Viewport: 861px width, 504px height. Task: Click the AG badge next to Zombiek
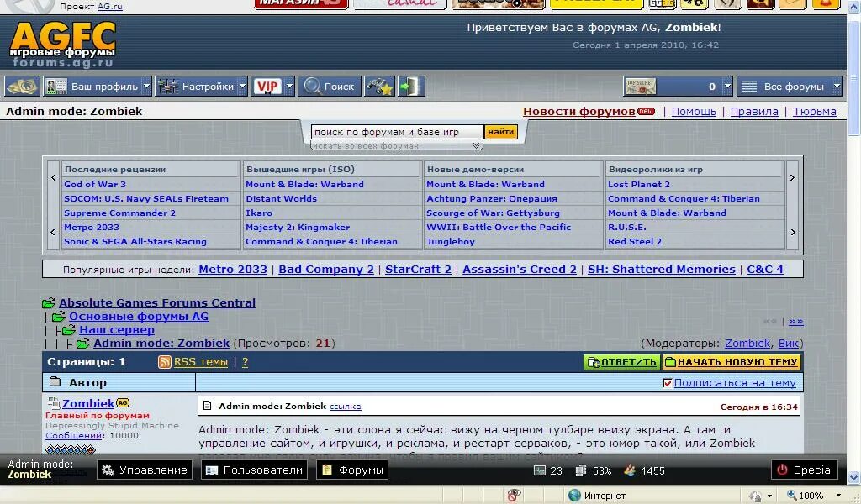coord(123,402)
